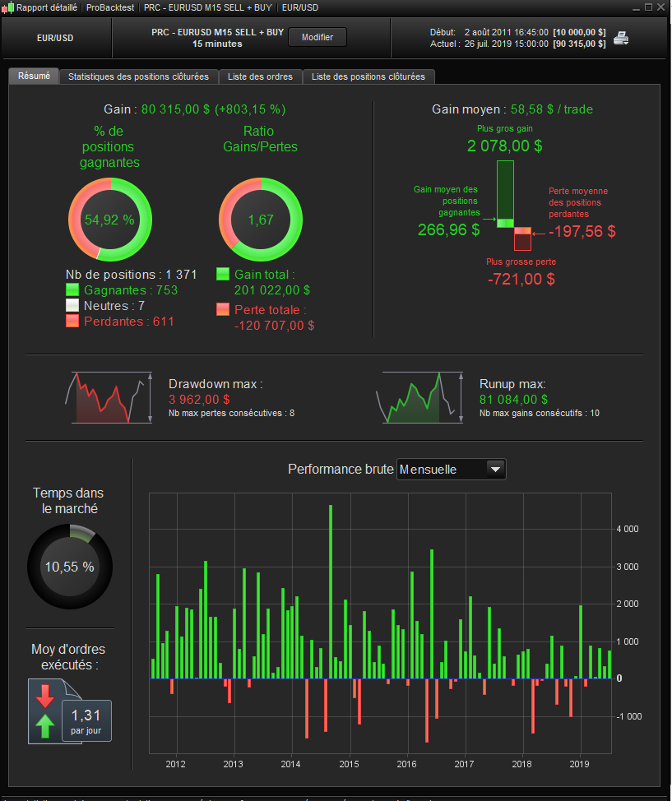672x801 pixels.
Task: Click the candlestick app icon in title bar
Action: 7,7
